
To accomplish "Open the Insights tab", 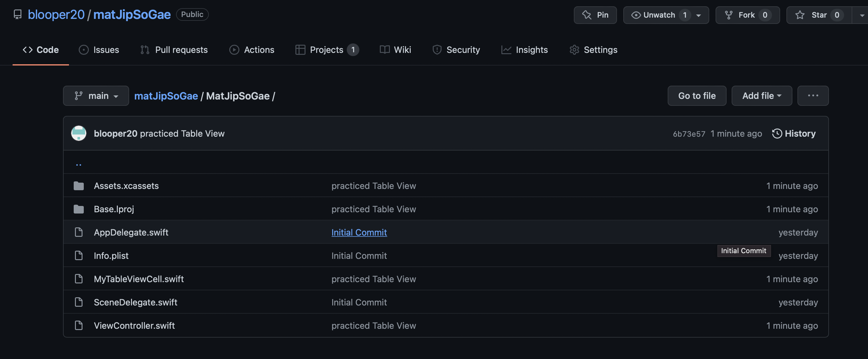I will pos(524,50).
